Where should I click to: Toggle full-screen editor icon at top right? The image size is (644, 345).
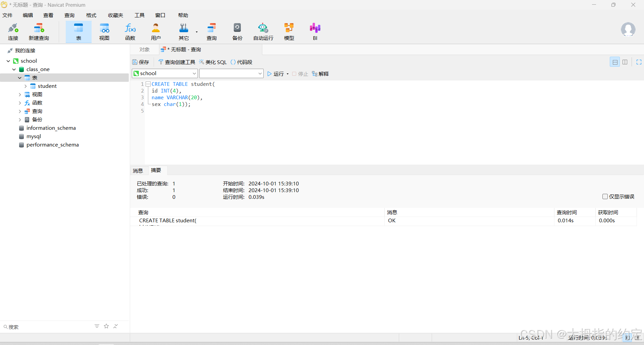tap(639, 62)
